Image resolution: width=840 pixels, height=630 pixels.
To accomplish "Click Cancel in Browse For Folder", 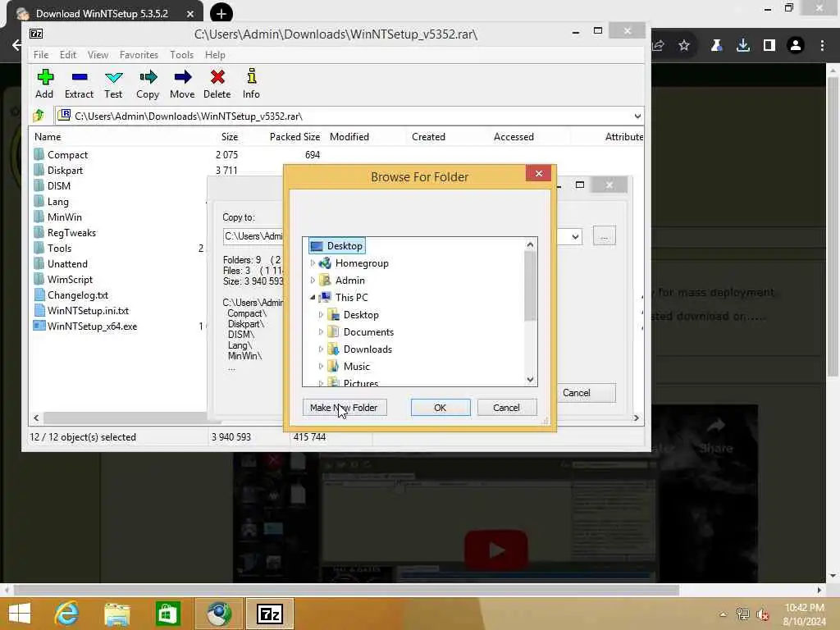I will coord(506,408).
